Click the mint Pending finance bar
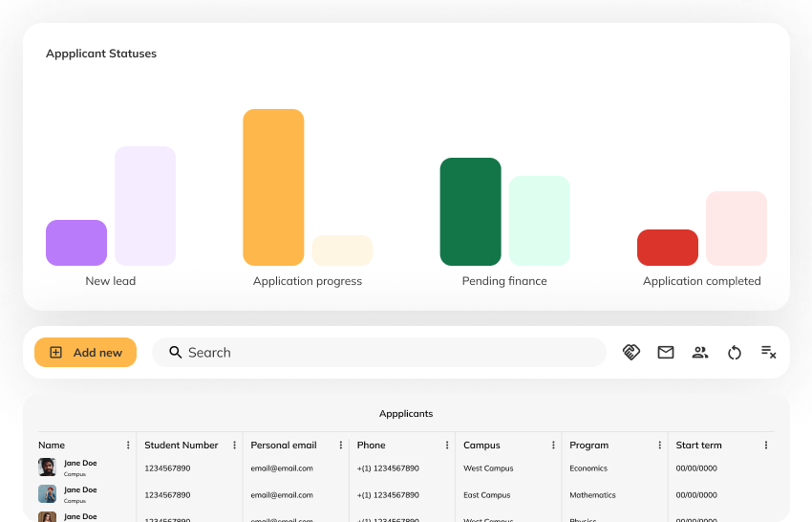The image size is (812, 522). coord(539,221)
